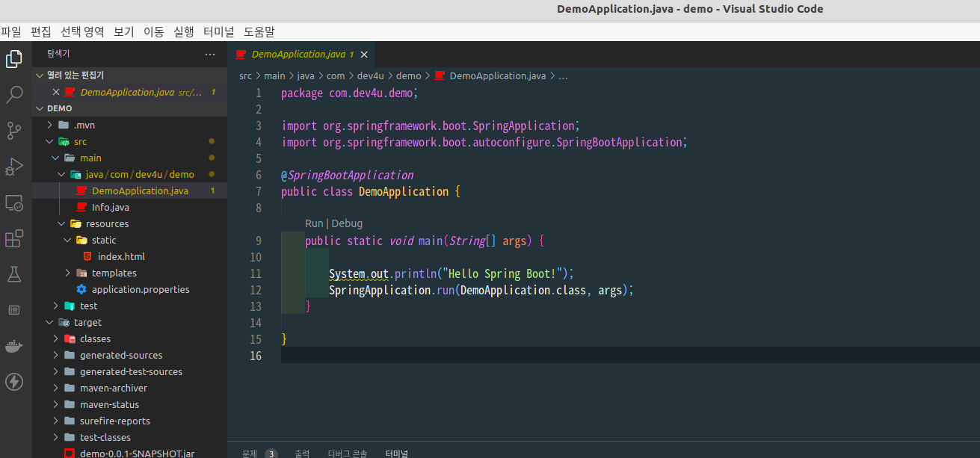Collapse the java/com/dev4u/demo folder
Viewport: 980px width, 458px height.
[62, 174]
